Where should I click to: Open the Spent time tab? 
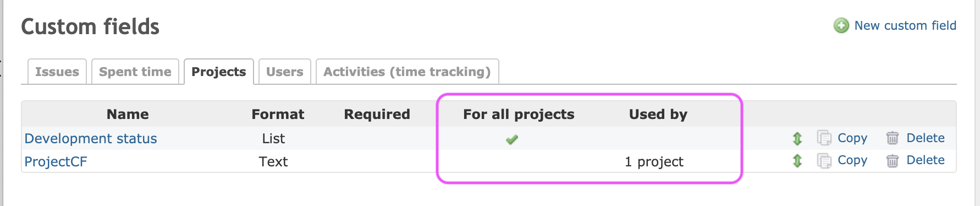(x=135, y=72)
